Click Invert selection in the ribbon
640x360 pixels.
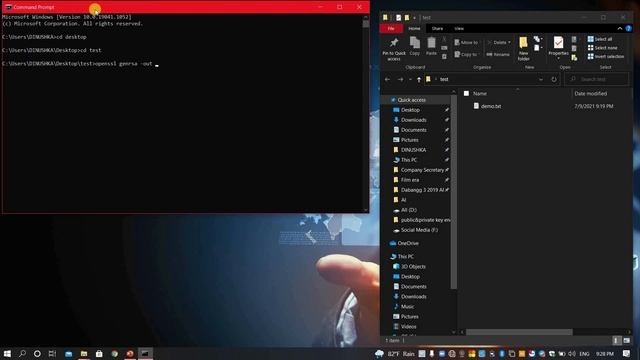tap(606, 56)
